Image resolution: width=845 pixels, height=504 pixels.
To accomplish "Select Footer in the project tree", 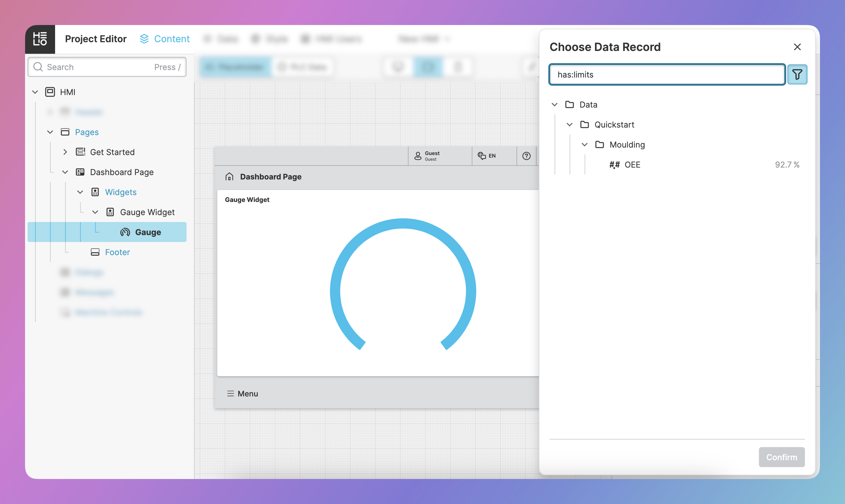I will [x=117, y=252].
